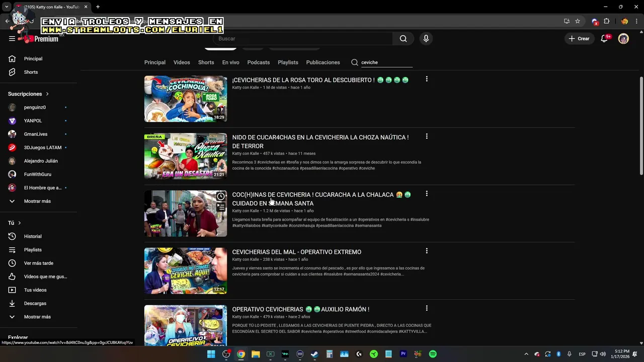The image size is (644, 362).
Task: Click the channel search field with ceviche
Action: [x=386, y=62]
